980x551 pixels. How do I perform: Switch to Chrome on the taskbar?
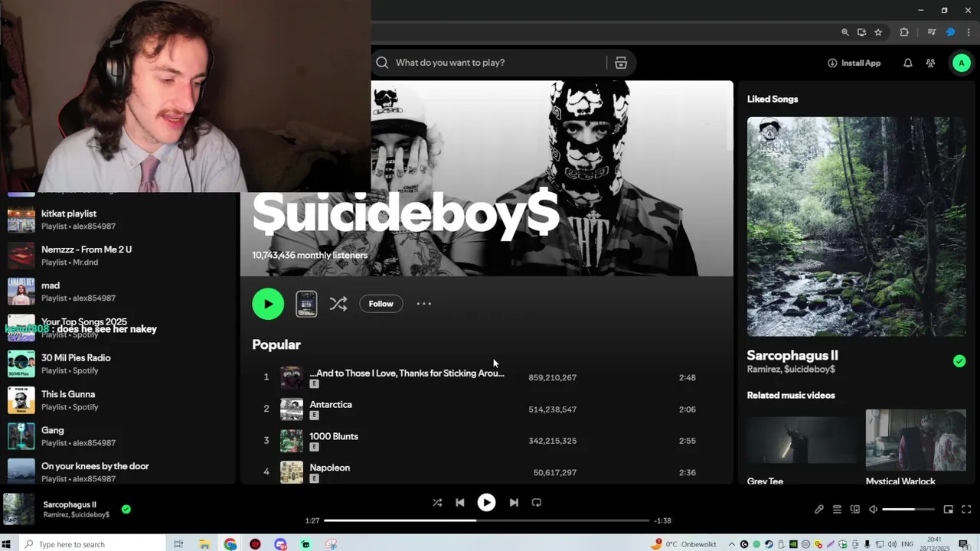(230, 544)
